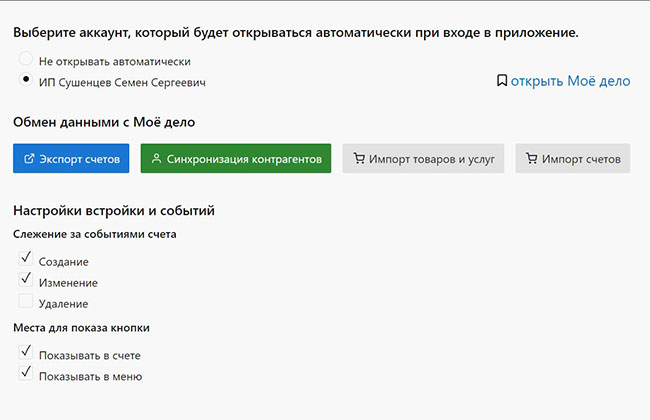650x420 pixels.
Task: Uncheck the Изменение event checkbox
Action: pyautogui.click(x=26, y=281)
